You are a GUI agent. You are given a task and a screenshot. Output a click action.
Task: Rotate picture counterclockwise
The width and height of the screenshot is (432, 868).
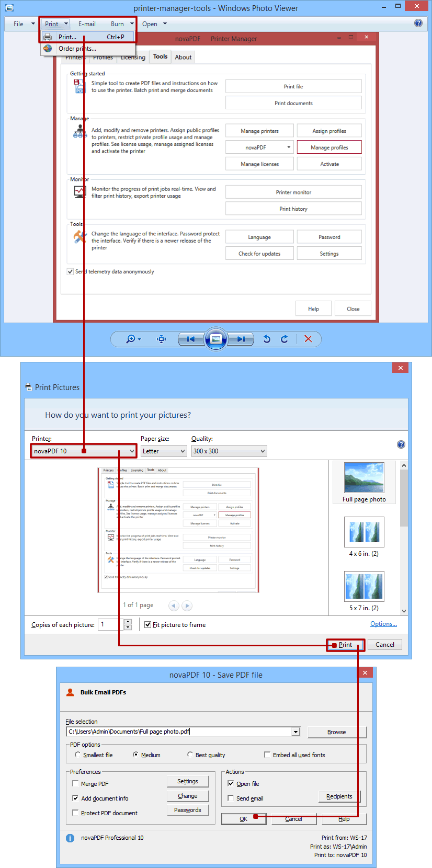tap(267, 339)
